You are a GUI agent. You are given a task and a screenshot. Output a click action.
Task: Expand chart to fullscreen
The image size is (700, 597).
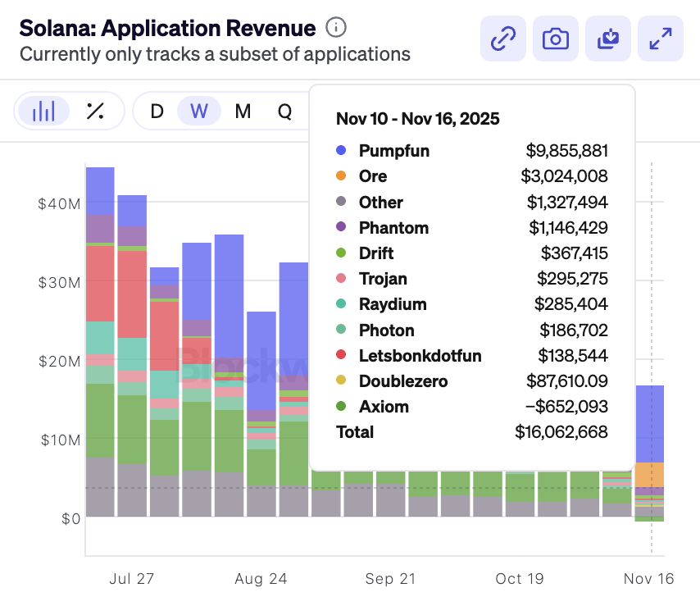[x=661, y=39]
